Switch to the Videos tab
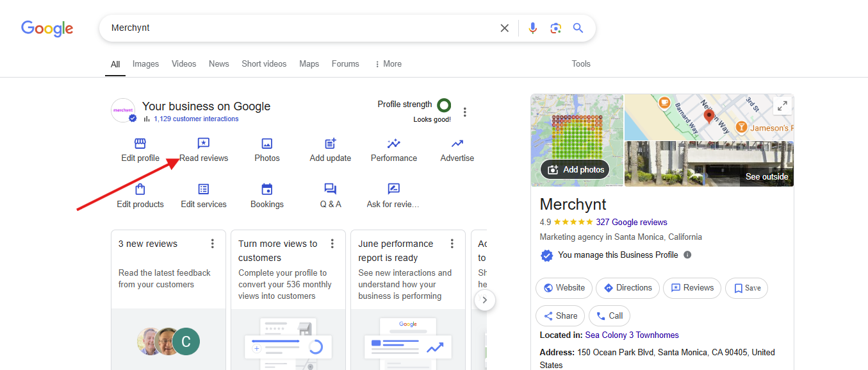Image resolution: width=868 pixels, height=370 pixels. coord(184,63)
